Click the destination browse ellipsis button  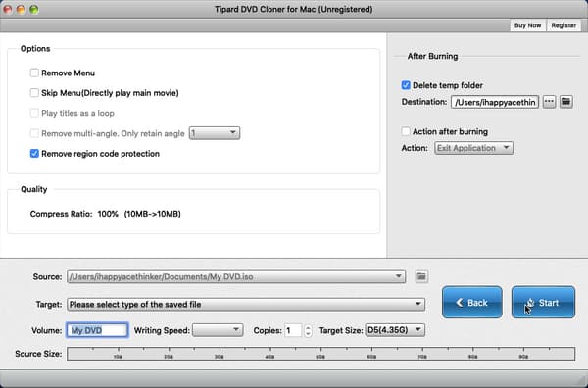[549, 102]
